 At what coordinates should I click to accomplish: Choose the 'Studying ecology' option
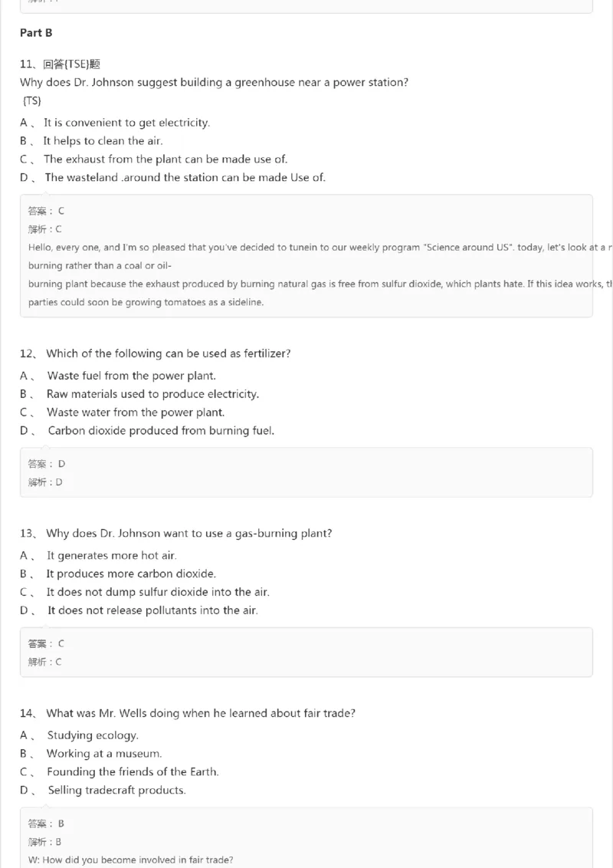[x=93, y=736]
